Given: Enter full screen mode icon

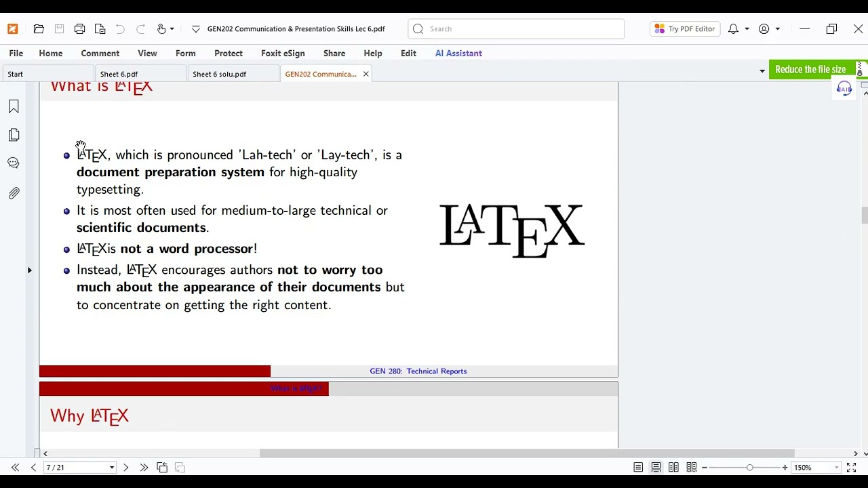Looking at the screenshot, I should click(851, 468).
